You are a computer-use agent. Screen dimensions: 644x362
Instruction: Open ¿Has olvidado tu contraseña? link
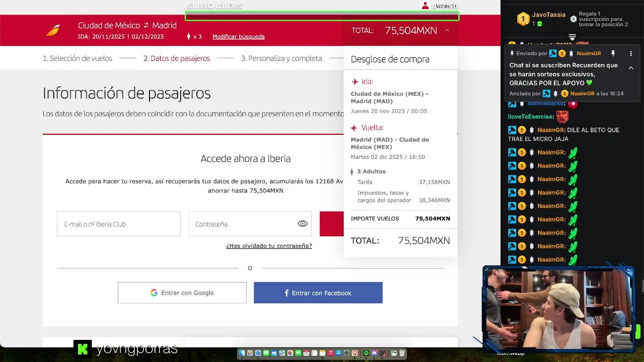click(269, 246)
